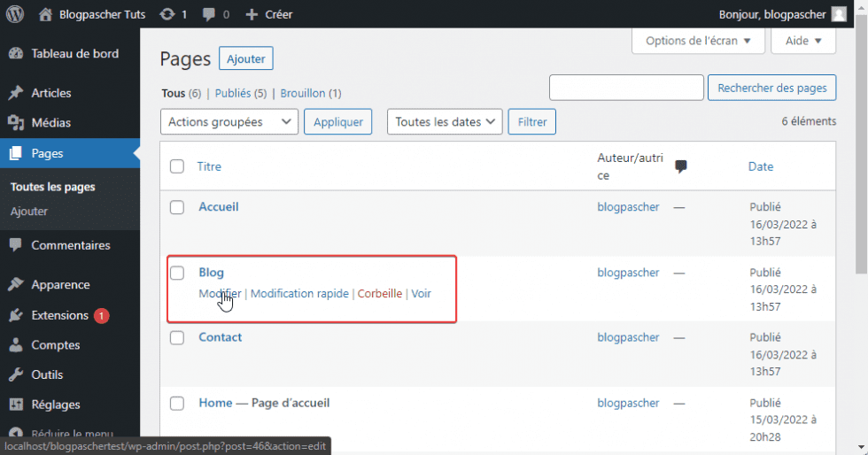
Task: Click Modification rapide under Blog
Action: [x=299, y=294]
